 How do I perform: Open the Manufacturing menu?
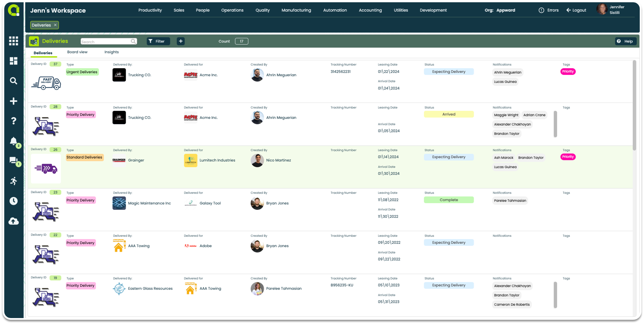click(296, 10)
